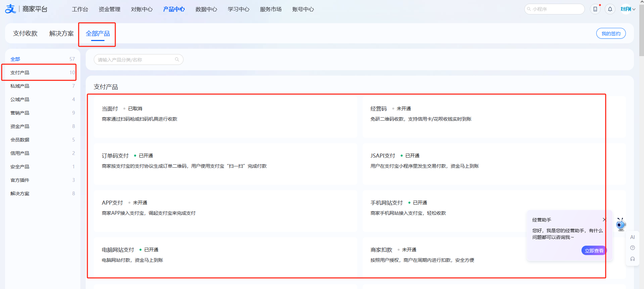Open 资金管理 in top navigation
644x289 pixels.
(110, 9)
